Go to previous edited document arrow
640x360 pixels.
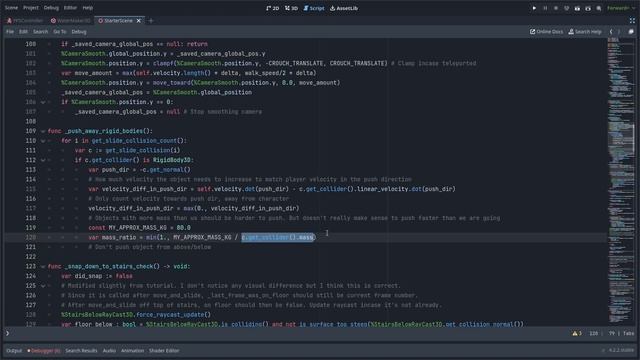pyautogui.click(x=611, y=31)
